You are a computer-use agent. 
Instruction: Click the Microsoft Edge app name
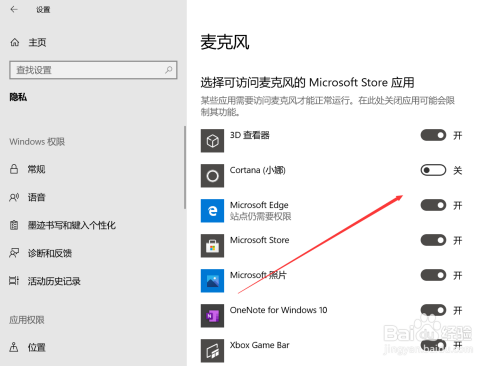point(259,205)
